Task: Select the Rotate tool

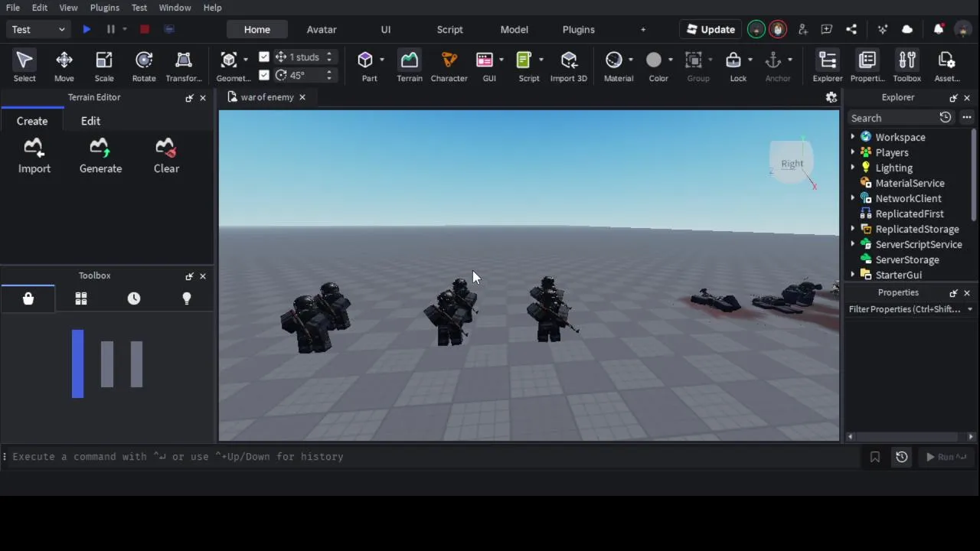Action: pyautogui.click(x=144, y=66)
